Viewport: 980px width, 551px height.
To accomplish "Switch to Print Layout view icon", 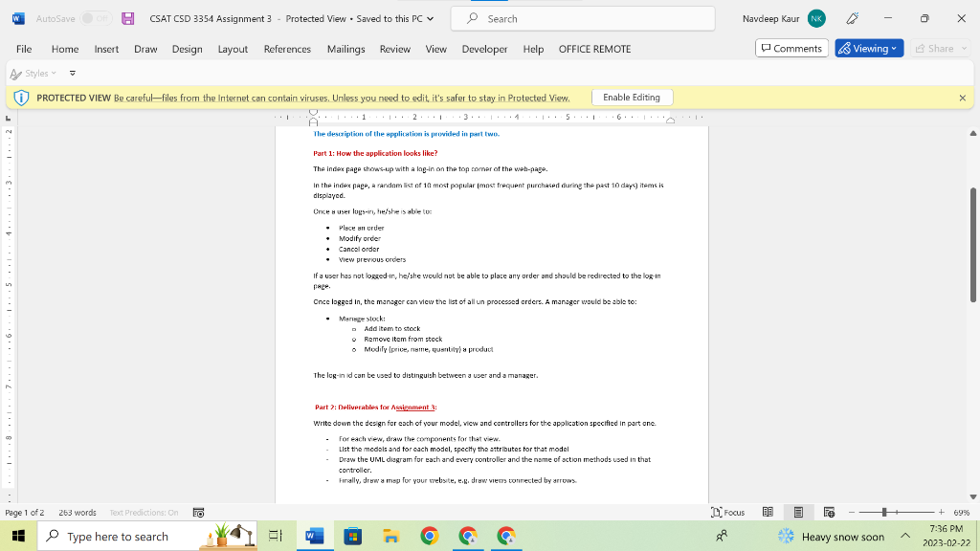I will (798, 513).
